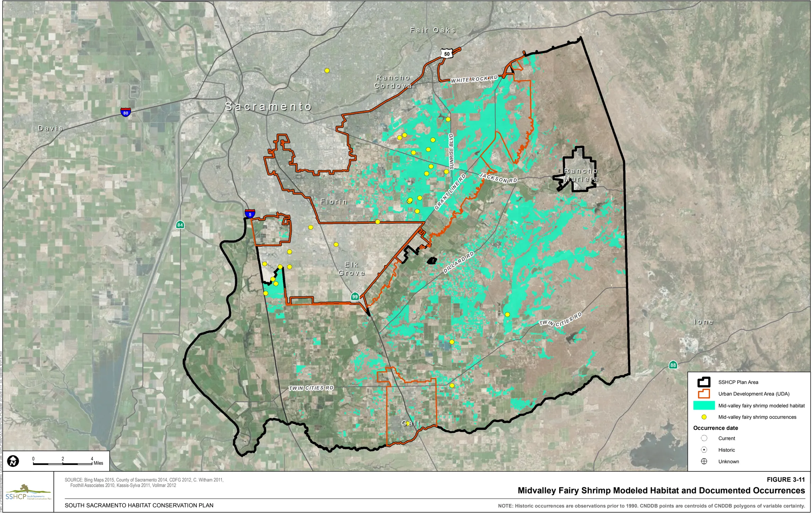Click the Occurrence date legend heading

(715, 428)
